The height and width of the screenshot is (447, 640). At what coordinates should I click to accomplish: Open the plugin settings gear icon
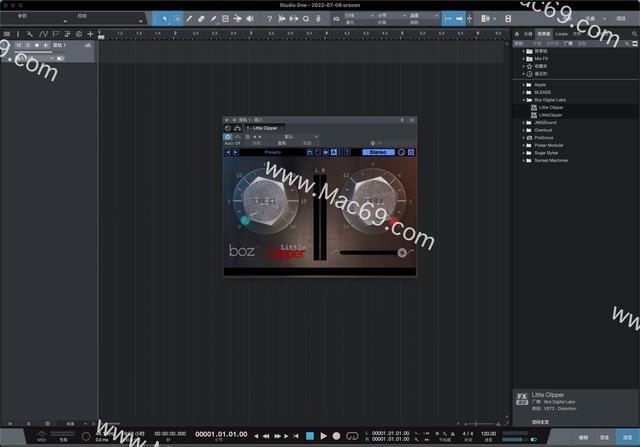(x=372, y=143)
